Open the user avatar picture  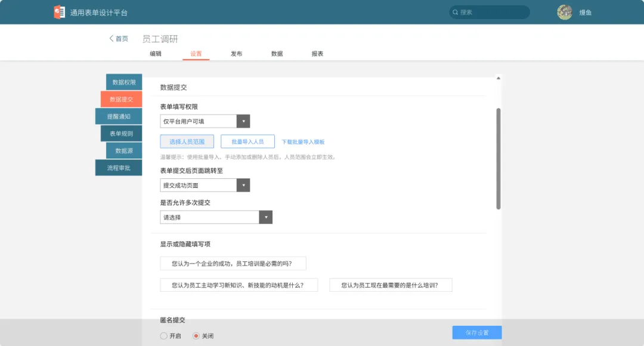click(565, 13)
